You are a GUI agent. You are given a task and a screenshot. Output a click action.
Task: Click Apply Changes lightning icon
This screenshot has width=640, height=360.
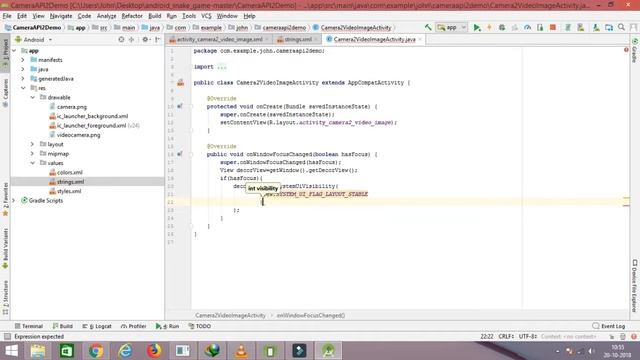(x=489, y=27)
